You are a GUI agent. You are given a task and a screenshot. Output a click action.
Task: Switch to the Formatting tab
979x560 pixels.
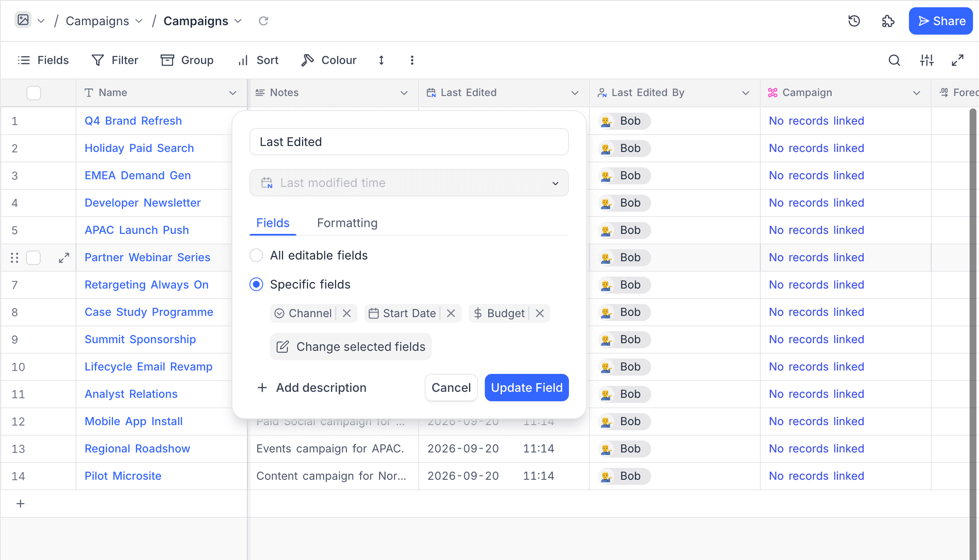pos(347,223)
